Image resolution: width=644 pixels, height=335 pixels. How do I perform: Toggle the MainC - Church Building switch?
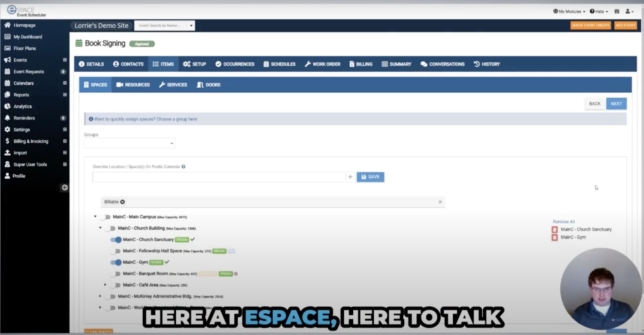110,228
